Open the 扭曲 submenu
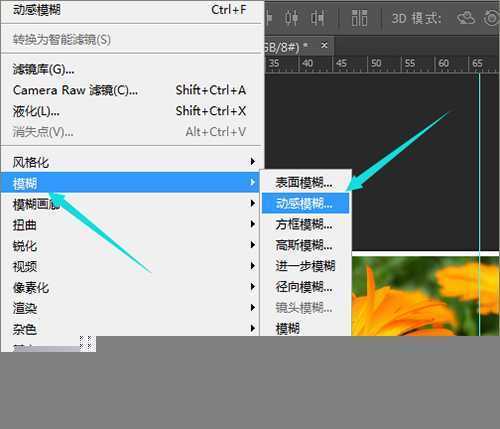Screen dimensions: 500x429 click(x=130, y=225)
